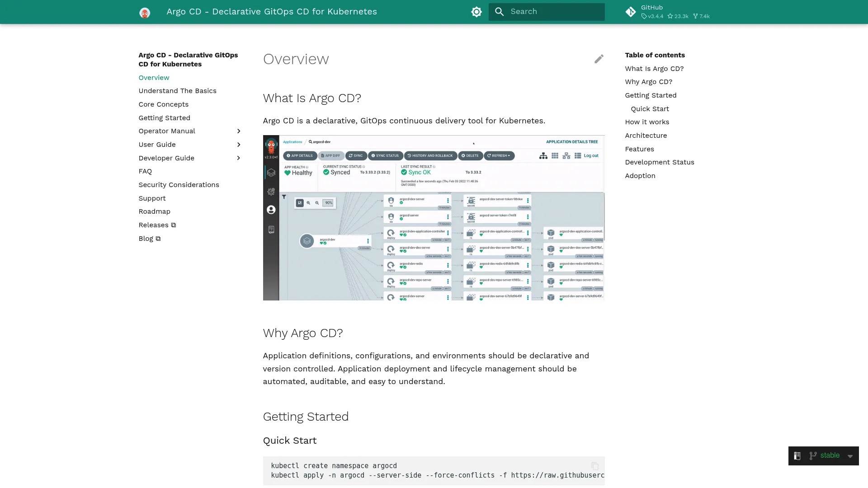This screenshot has height=488, width=868.
Task: Click the filter funnel icon in screenshot
Action: coord(284,197)
